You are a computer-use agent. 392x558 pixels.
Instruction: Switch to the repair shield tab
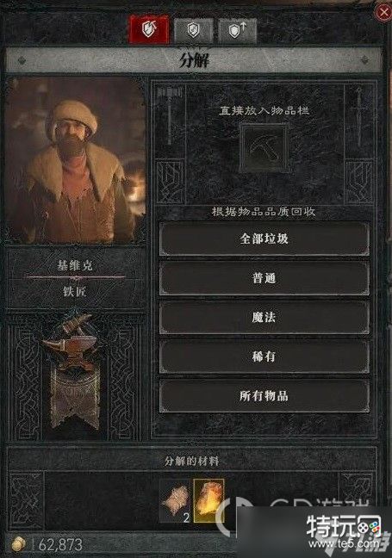click(193, 30)
